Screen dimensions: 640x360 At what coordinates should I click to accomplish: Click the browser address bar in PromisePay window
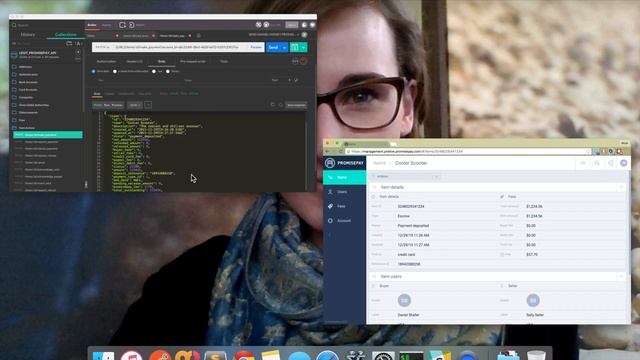(x=468, y=151)
